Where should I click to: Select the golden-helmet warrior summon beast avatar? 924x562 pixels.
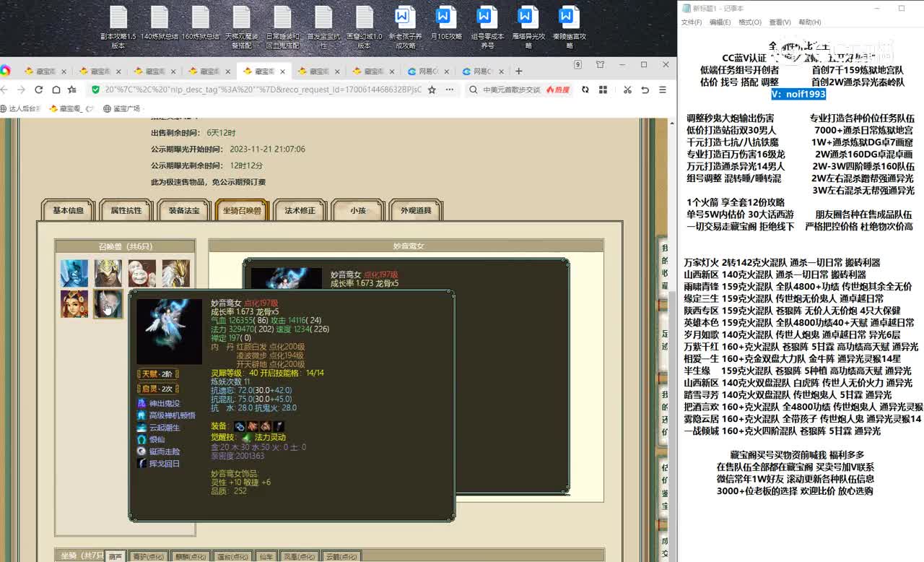(108, 274)
